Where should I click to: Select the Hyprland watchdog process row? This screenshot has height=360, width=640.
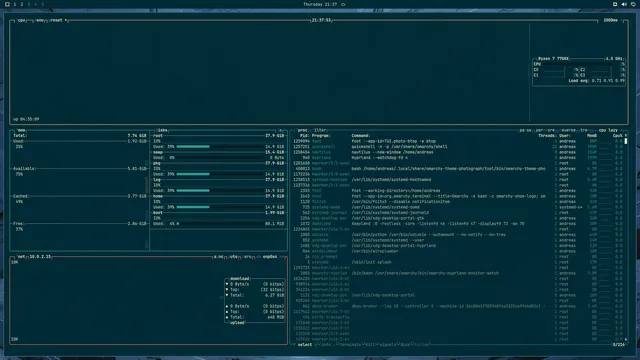tap(458, 158)
